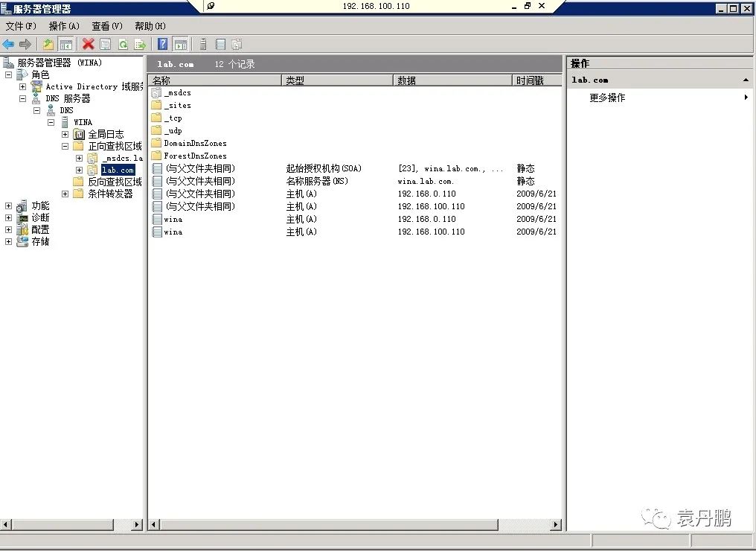Expand Active Directory 域服务 node

(22, 87)
